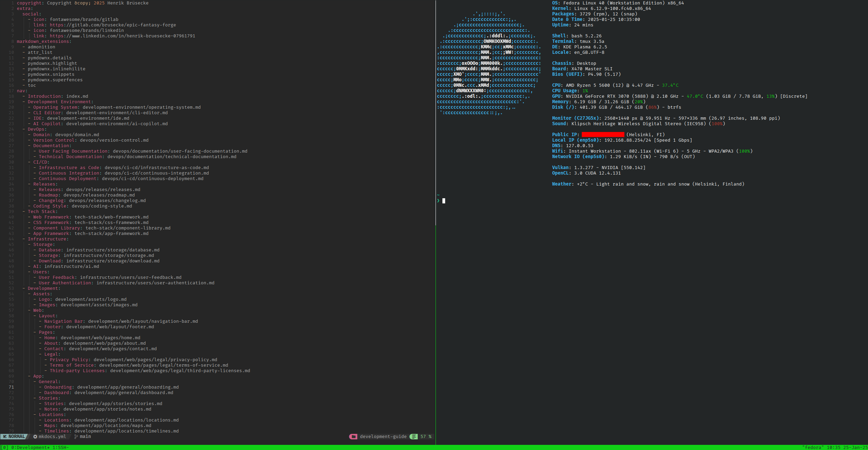The width and height of the screenshot is (868, 450).
Task: Open the LinkedIn henrik-bruesecke URL
Action: 123,36
